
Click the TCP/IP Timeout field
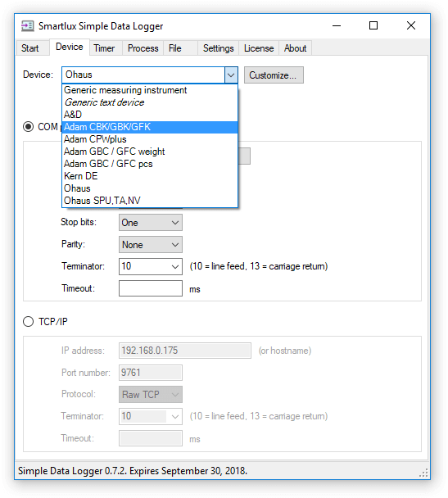[151, 438]
